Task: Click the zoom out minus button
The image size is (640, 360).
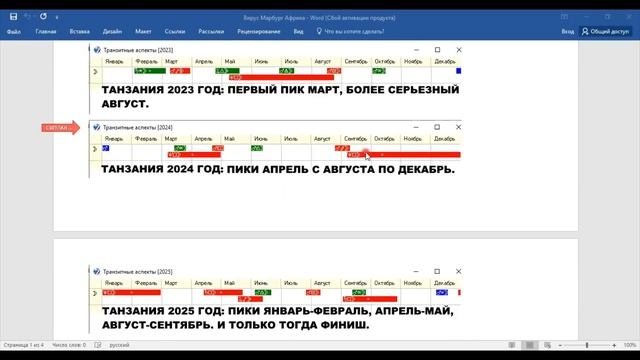Action: [560, 345]
